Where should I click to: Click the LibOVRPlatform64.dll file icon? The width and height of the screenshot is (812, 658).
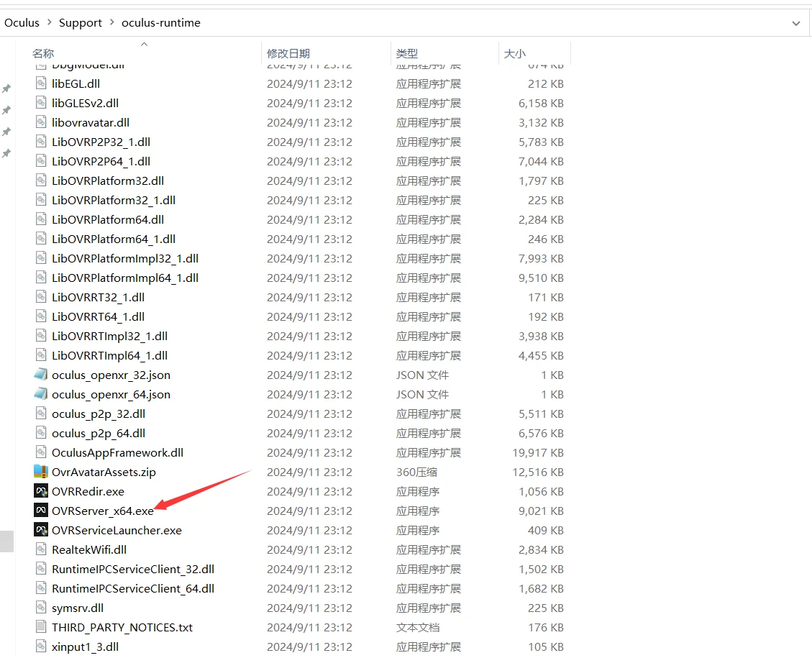click(41, 219)
